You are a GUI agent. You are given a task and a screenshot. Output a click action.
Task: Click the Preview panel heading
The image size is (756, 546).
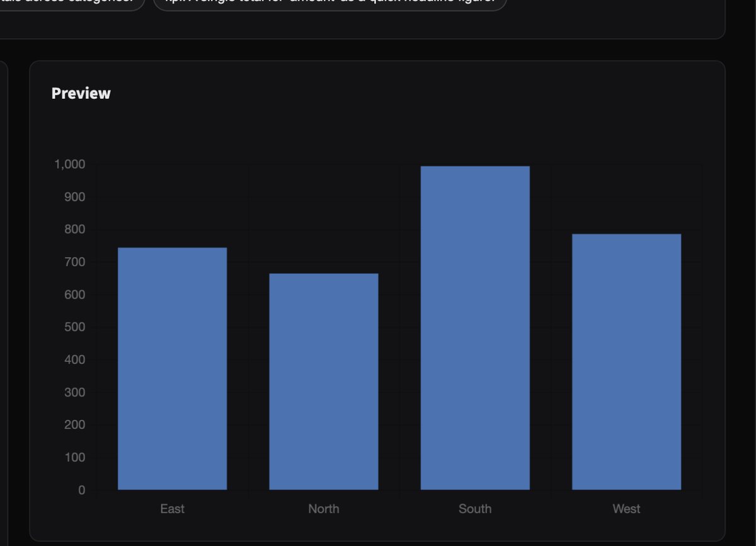(81, 93)
